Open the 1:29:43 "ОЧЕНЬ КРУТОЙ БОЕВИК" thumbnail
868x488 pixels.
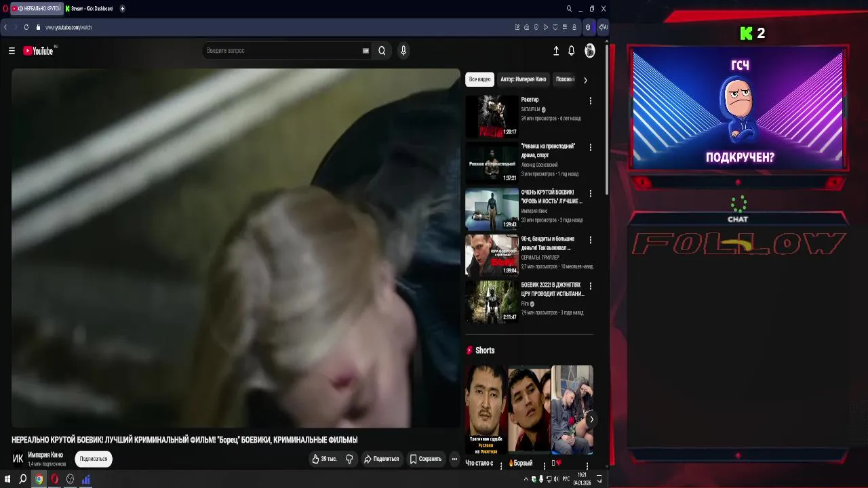tap(492, 209)
